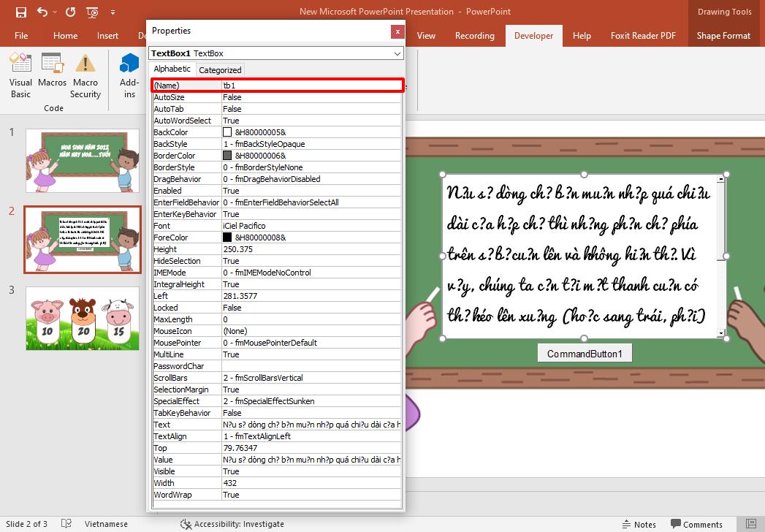Switch to the Categorized tab in Properties

coord(220,69)
